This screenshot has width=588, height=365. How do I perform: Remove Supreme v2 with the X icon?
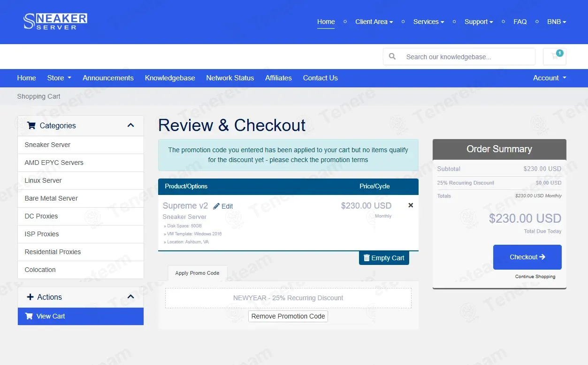[411, 205]
